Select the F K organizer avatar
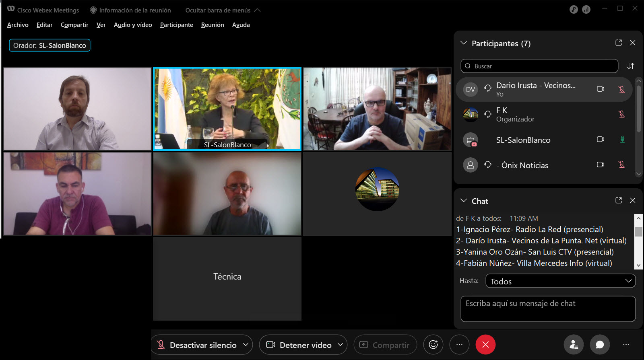644x360 pixels. (x=471, y=115)
